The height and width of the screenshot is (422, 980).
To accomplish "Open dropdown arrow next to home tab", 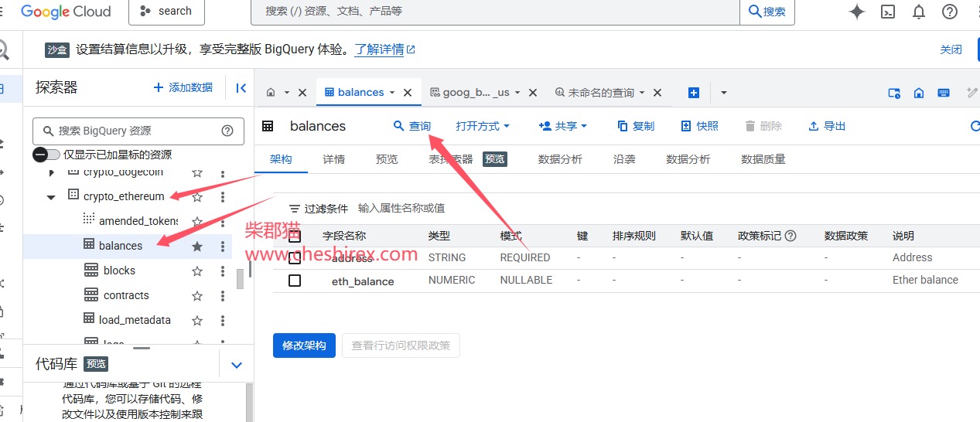I will point(287,93).
